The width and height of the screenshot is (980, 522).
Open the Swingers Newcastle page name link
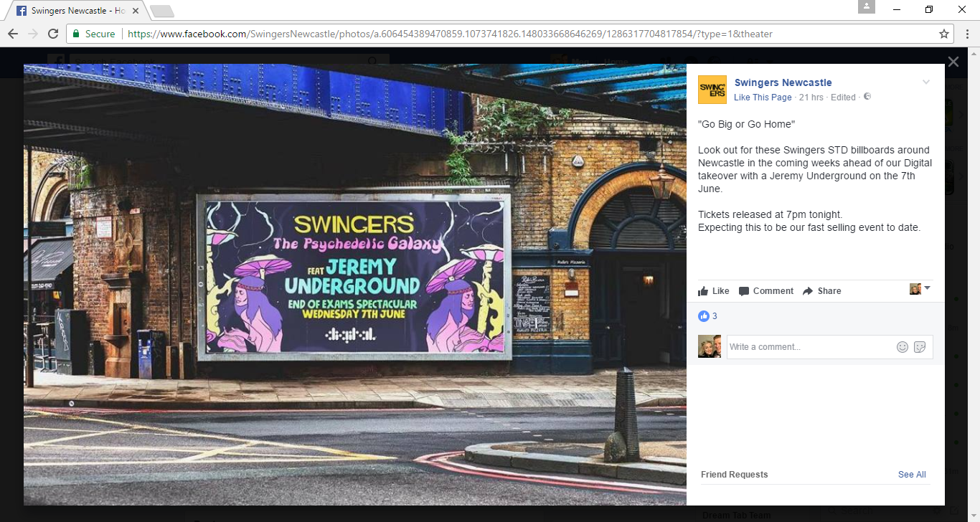(783, 82)
